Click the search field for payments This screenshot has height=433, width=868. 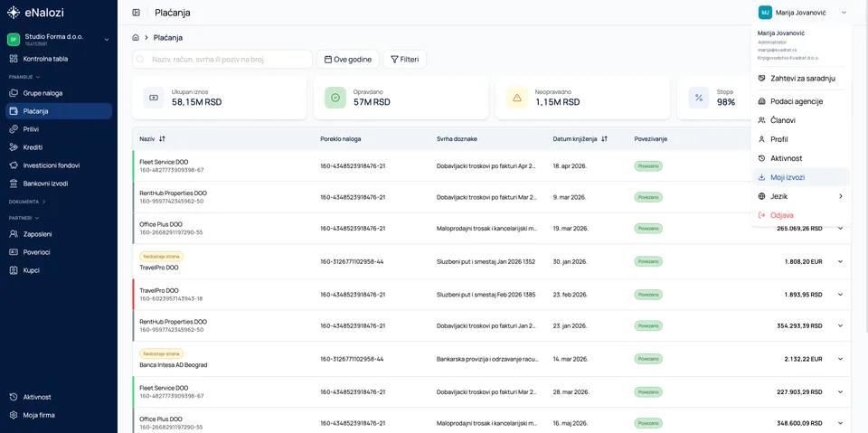click(x=222, y=60)
